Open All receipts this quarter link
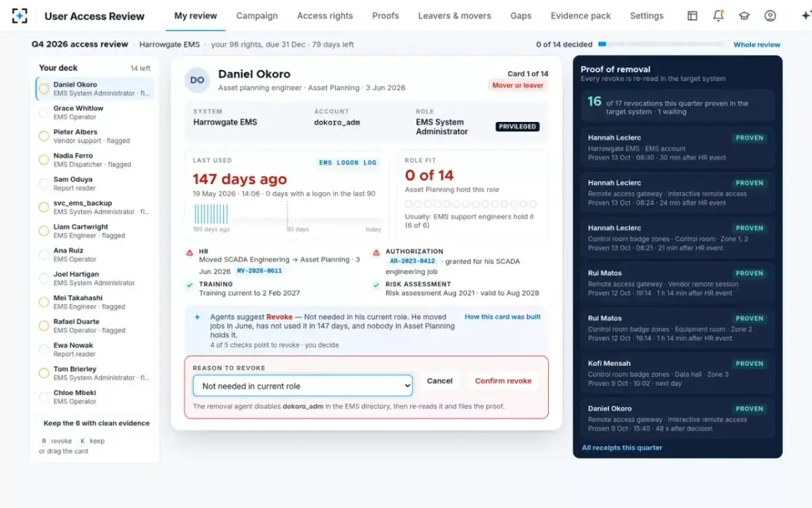Screen dimensions: 812x508 coord(622,448)
